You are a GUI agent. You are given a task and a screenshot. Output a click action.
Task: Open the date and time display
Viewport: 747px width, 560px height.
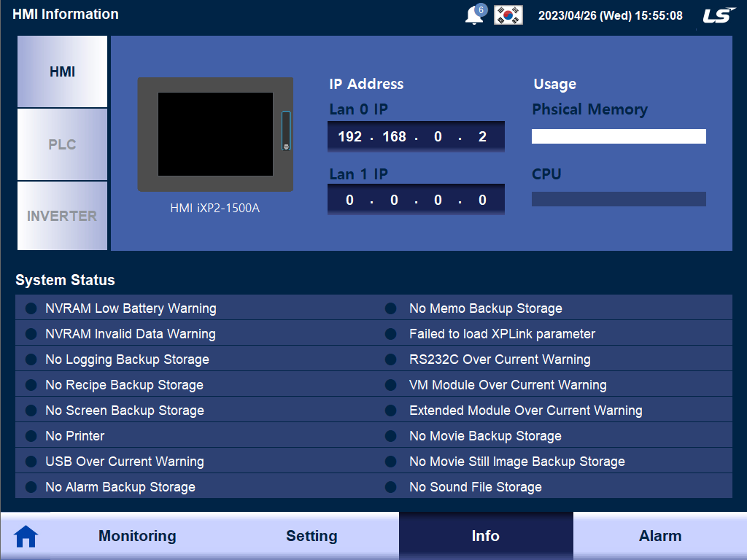pos(608,15)
